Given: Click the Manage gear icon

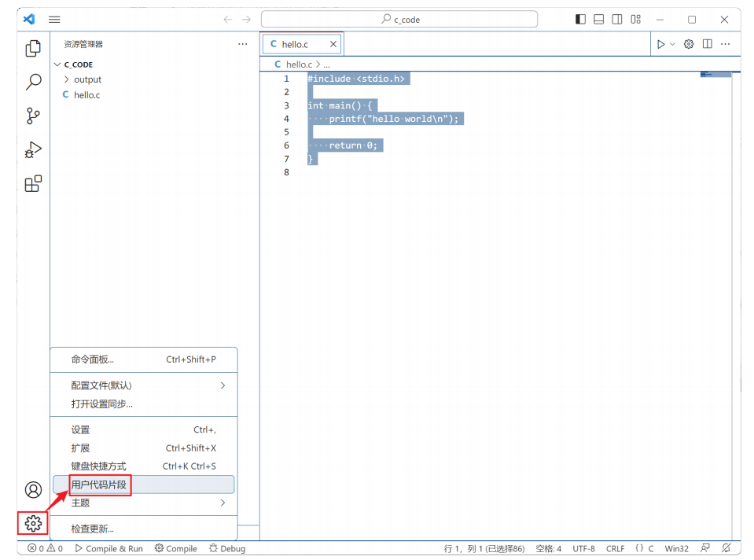Looking at the screenshot, I should pyautogui.click(x=33, y=523).
